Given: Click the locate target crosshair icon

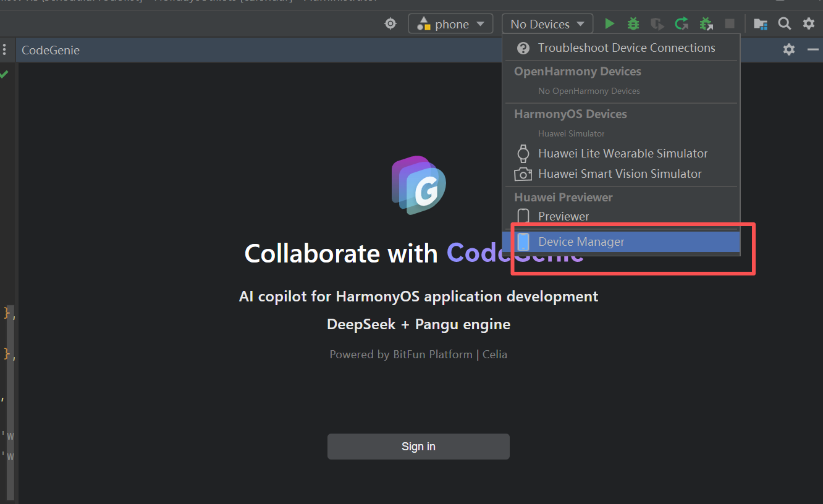Looking at the screenshot, I should click(390, 24).
